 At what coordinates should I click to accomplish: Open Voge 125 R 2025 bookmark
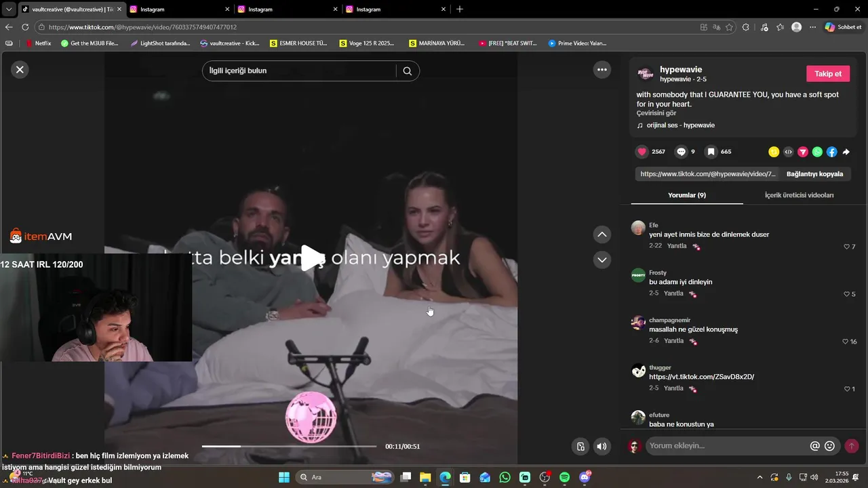pyautogui.click(x=367, y=43)
